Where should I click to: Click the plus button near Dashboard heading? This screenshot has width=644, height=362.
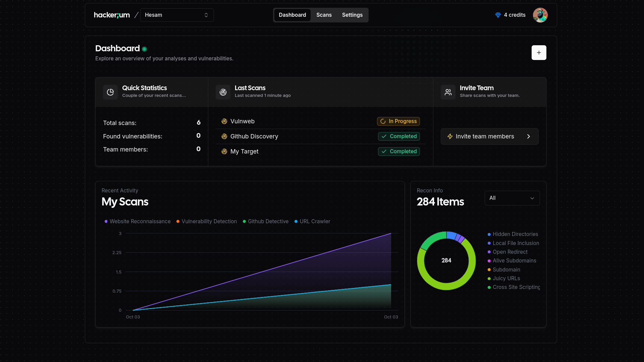tap(539, 53)
